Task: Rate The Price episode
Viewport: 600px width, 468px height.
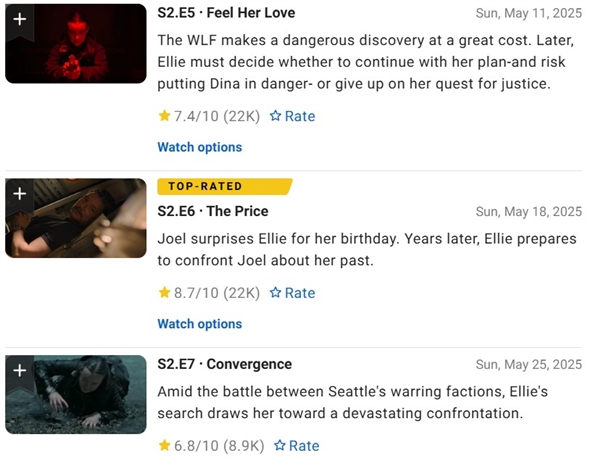Action: [292, 293]
